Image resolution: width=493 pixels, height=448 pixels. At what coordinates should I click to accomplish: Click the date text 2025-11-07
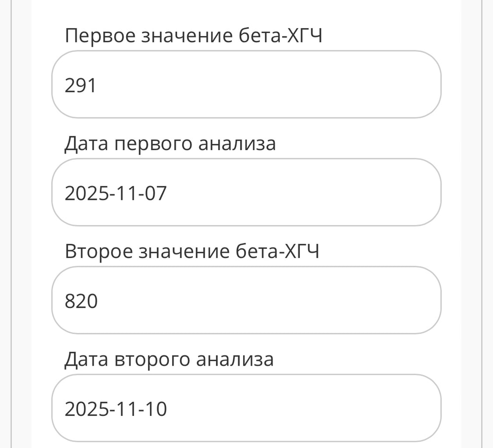(116, 193)
